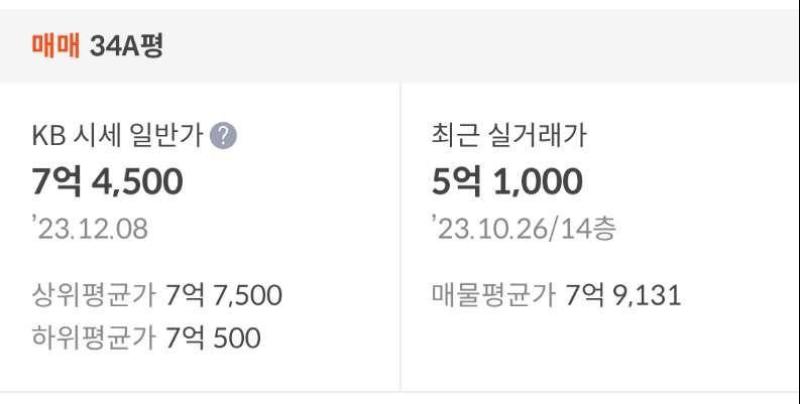800x404 pixels.
Task: Click the 5억 1,000 transaction price
Action: tap(507, 182)
